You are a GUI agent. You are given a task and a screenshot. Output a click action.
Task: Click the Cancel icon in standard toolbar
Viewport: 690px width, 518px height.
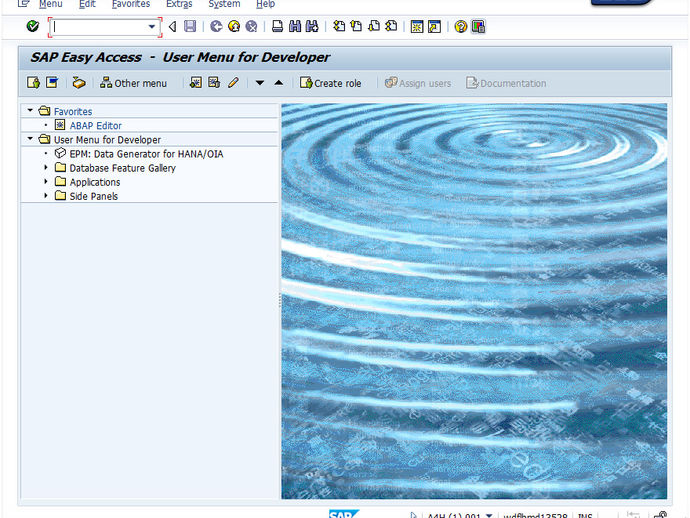251,26
